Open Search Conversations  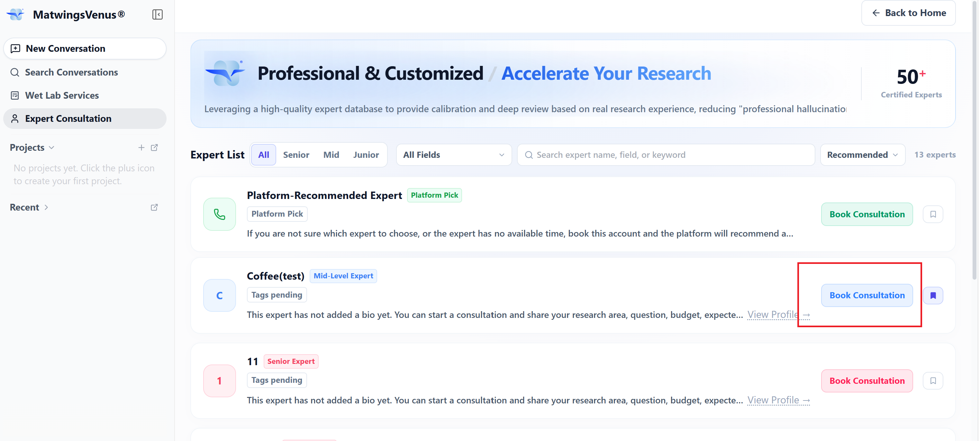[x=85, y=72]
